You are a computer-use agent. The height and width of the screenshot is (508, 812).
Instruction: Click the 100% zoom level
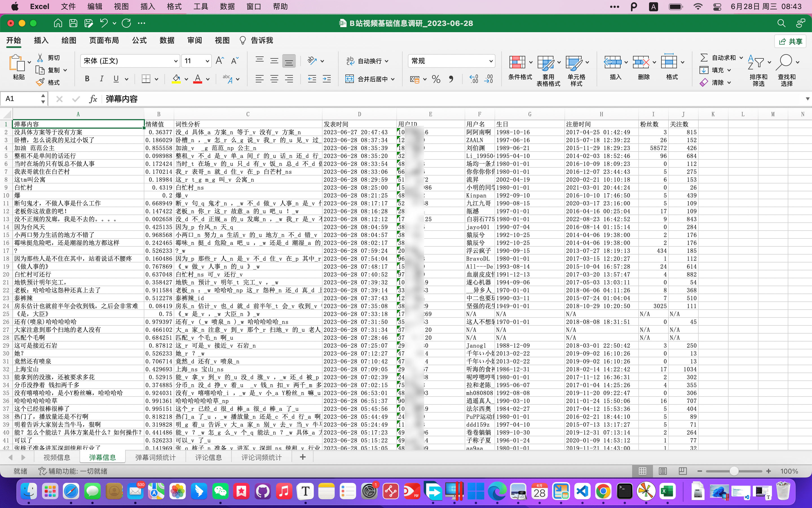pos(789,471)
